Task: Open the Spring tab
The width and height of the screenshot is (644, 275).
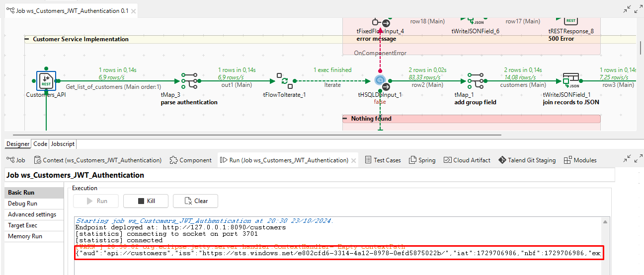Action: click(x=422, y=160)
